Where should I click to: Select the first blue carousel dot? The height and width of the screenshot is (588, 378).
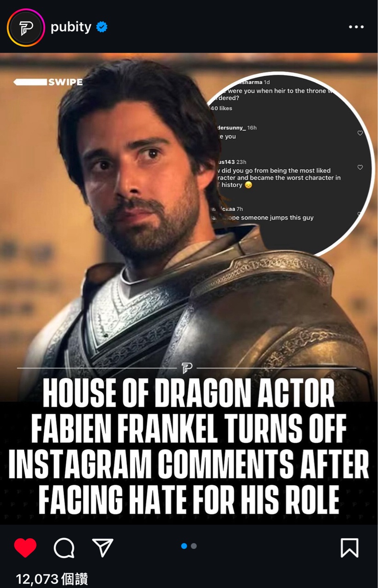point(184,546)
